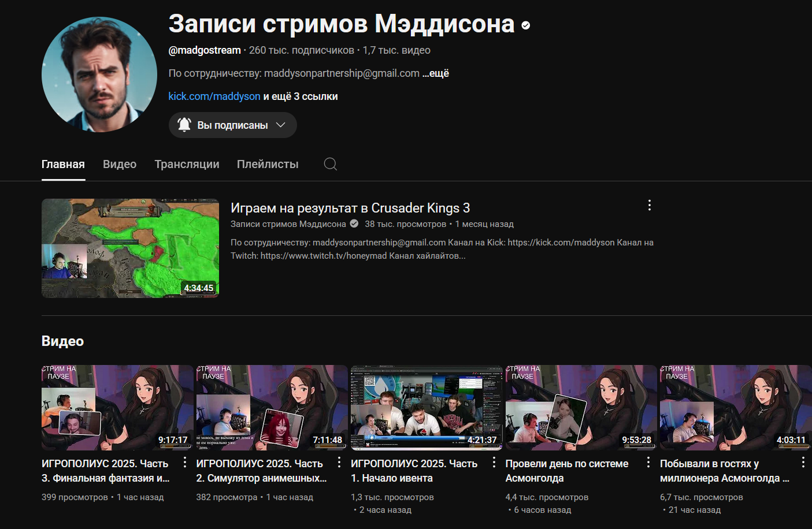Expand channel description with ...ещё
The width and height of the screenshot is (812, 529).
tap(436, 73)
